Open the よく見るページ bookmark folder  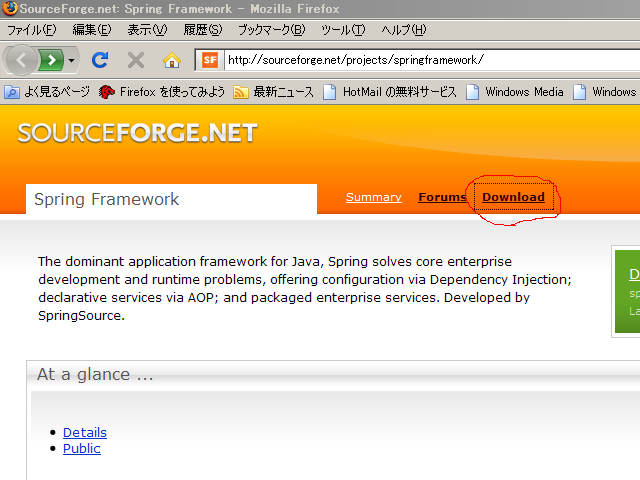point(47,92)
